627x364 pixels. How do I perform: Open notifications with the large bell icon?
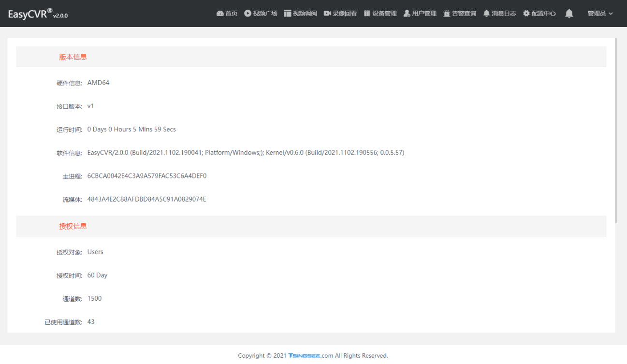[x=569, y=14]
